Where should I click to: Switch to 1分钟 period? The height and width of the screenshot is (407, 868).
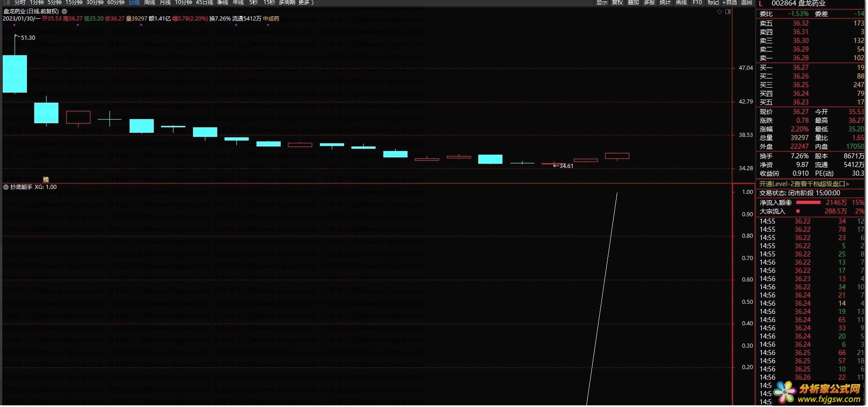(x=37, y=2)
